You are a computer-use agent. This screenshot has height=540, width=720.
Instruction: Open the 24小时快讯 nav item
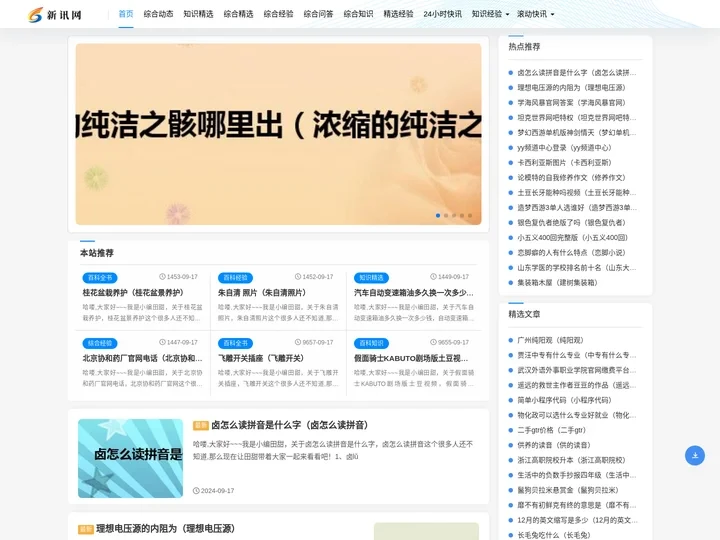click(442, 14)
